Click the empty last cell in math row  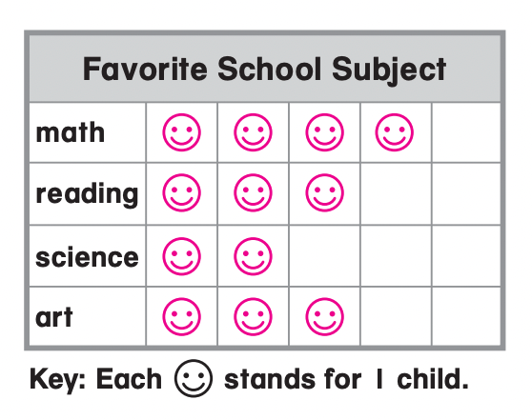[466, 132]
